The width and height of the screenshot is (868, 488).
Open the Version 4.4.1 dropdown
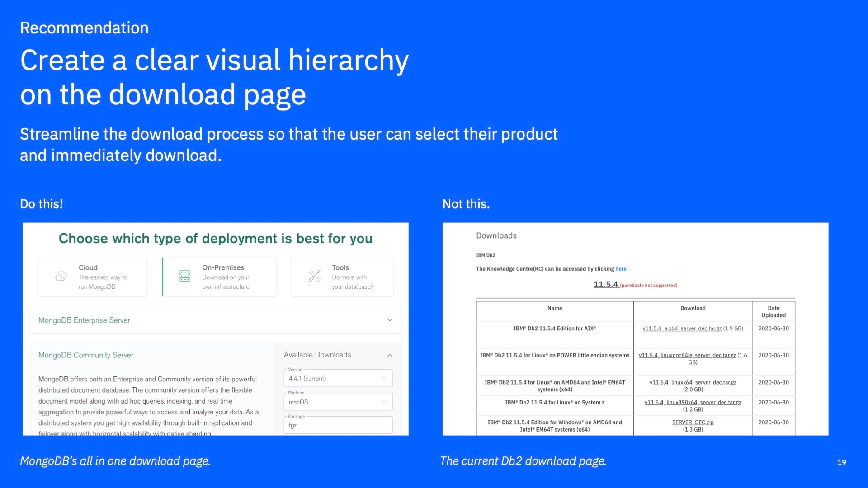(338, 379)
